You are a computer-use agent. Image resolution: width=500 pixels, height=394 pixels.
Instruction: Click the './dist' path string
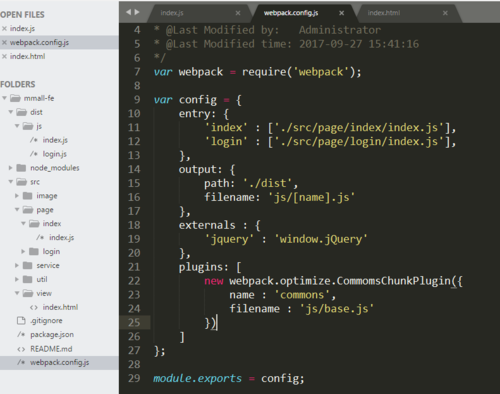point(268,183)
